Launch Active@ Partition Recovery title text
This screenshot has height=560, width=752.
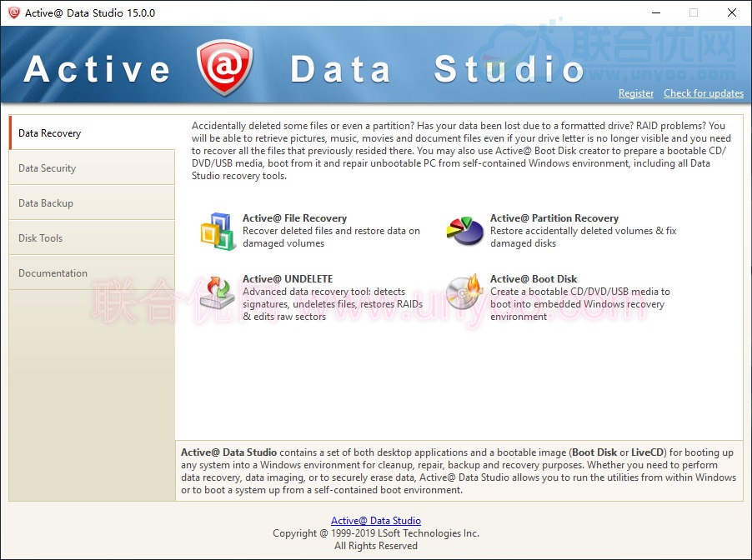(554, 218)
